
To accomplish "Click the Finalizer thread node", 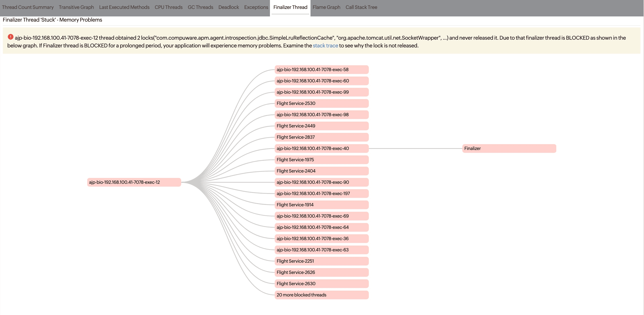I will coord(508,148).
